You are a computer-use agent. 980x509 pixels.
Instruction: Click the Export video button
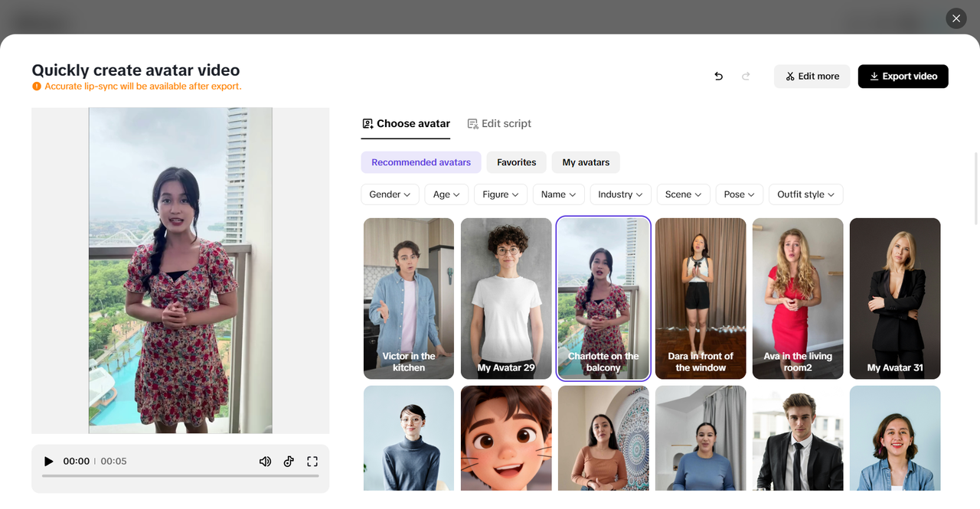(903, 76)
